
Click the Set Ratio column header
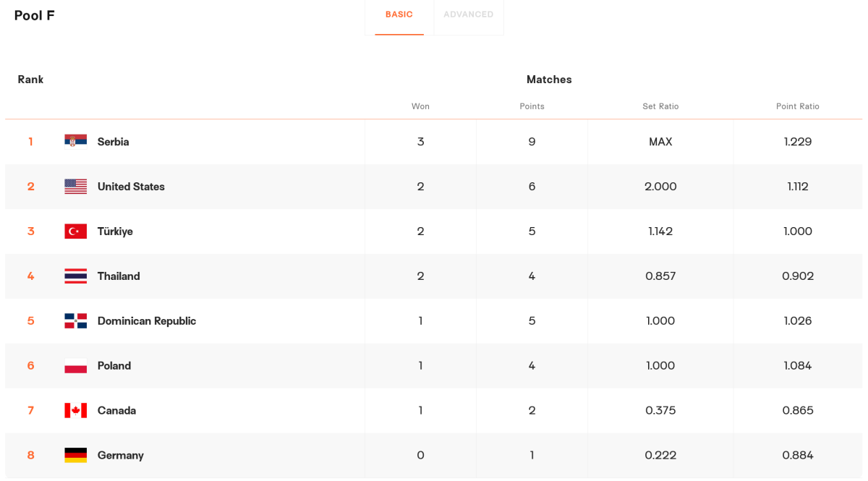660,106
